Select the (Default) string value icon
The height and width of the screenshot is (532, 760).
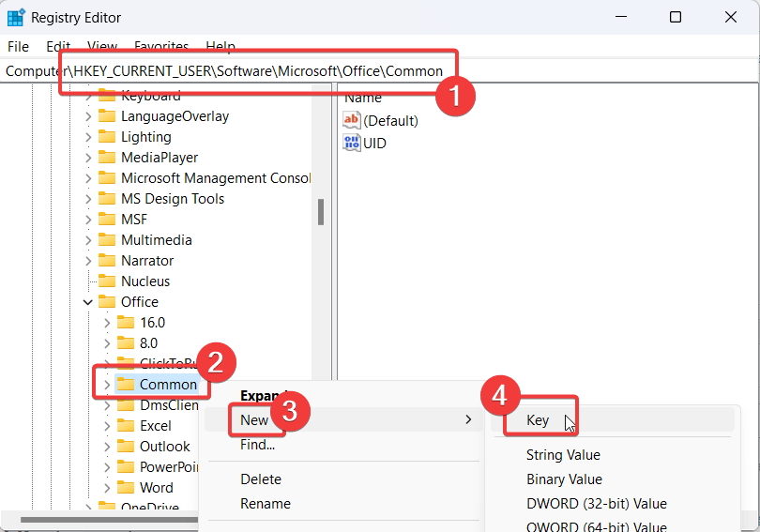point(352,120)
